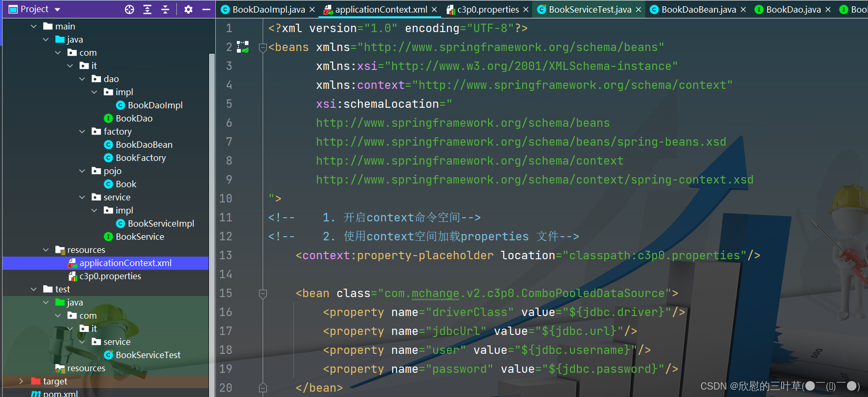The height and width of the screenshot is (397, 868).
Task: Click the "${jdbc.username}" value text
Action: tap(576, 350)
